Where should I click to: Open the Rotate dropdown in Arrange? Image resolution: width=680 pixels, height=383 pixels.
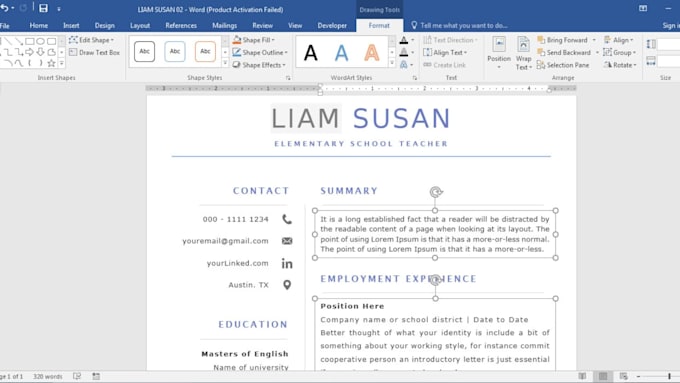[620, 65]
